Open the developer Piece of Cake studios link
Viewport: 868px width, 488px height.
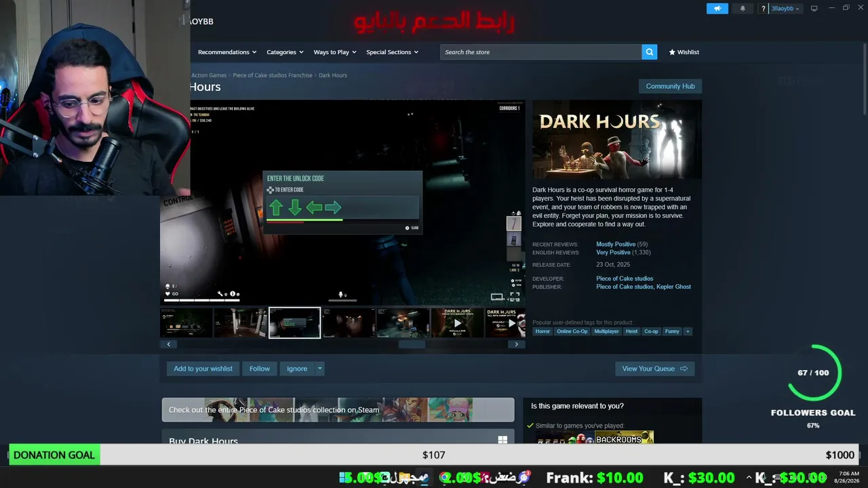click(625, 279)
